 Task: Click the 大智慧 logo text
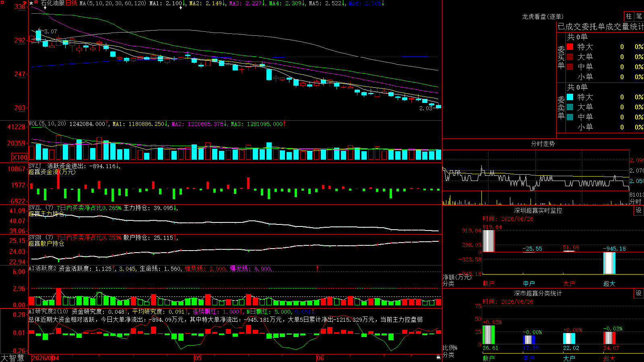coord(12,358)
